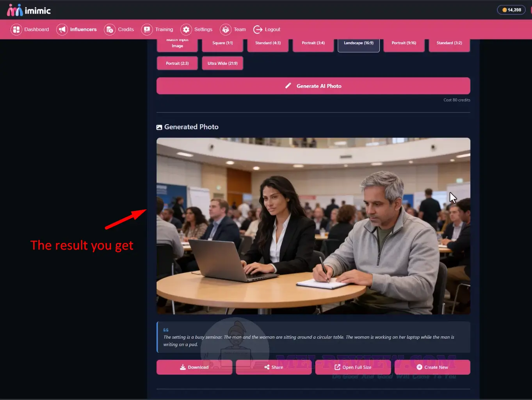Click the open external icon on Open Full Size
Screen dimensions: 532x400
coord(338,367)
